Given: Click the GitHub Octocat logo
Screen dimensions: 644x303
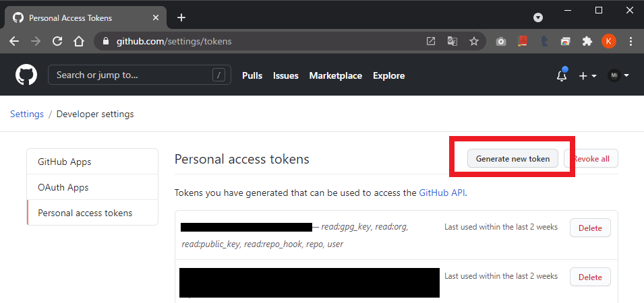Looking at the screenshot, I should click(26, 75).
